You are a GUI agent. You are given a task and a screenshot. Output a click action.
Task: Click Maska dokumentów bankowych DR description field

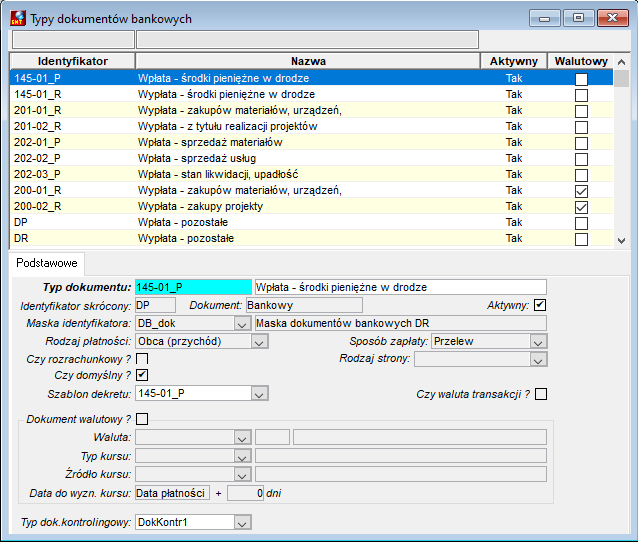click(x=401, y=323)
